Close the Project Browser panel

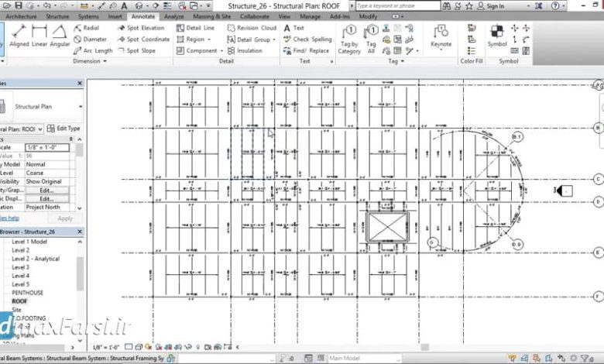point(80,232)
